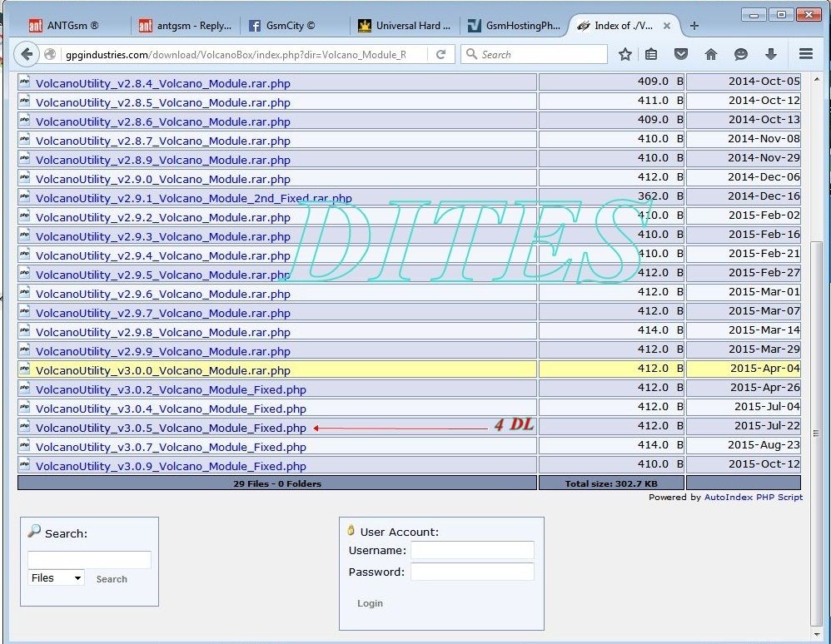Click the page scrollbar up arrow

click(x=816, y=79)
